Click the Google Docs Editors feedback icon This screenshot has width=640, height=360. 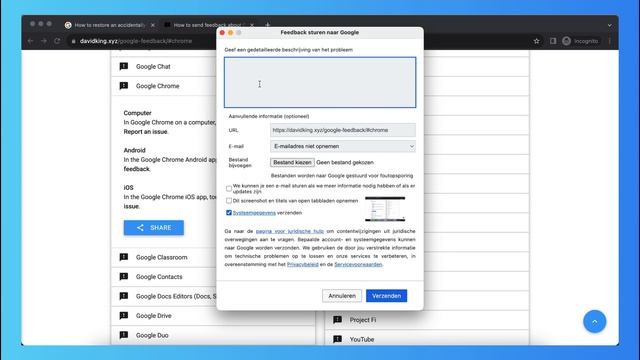point(124,296)
